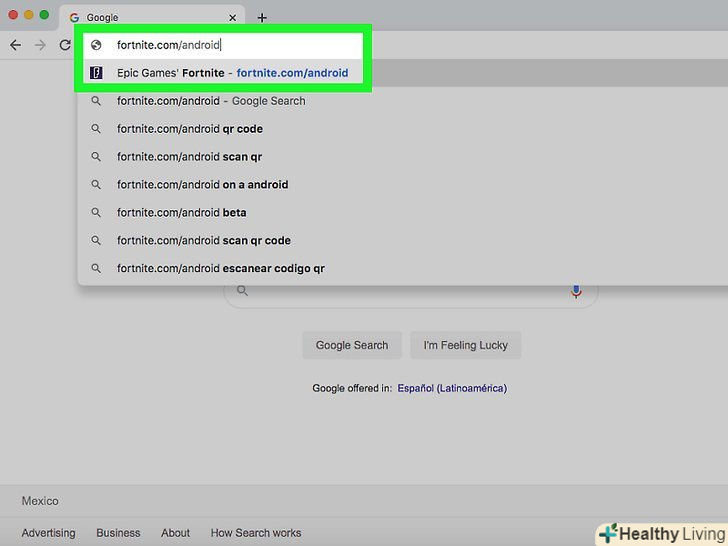
Task: Click the Fortnite favicon in suggestion row
Action: [96, 72]
